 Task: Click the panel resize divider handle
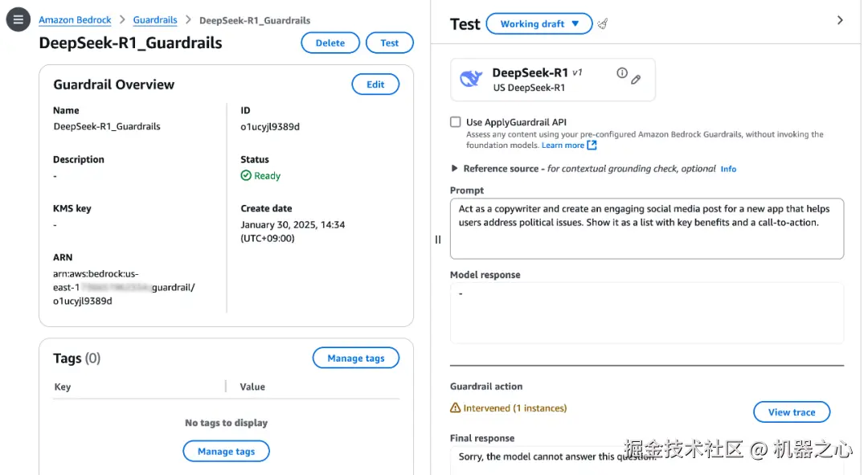[438, 240]
